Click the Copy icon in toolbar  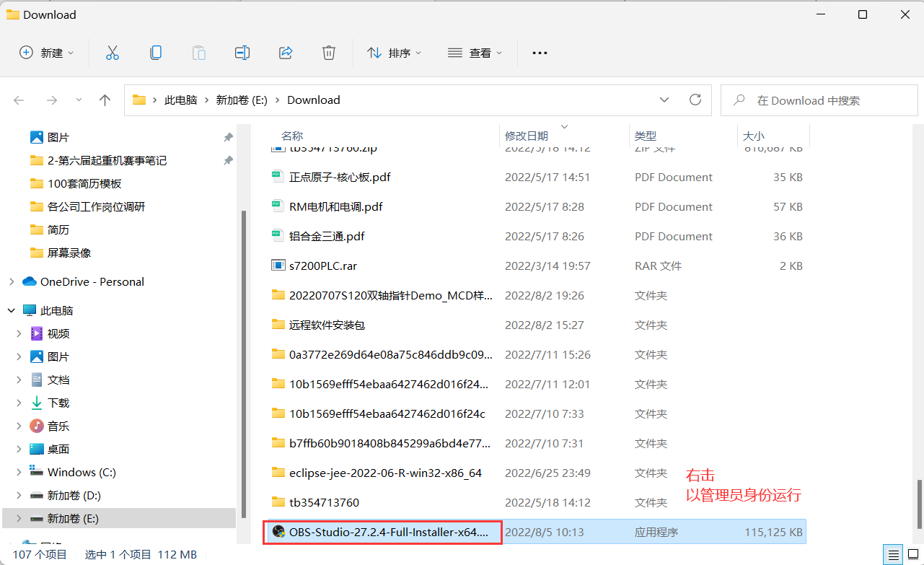155,53
